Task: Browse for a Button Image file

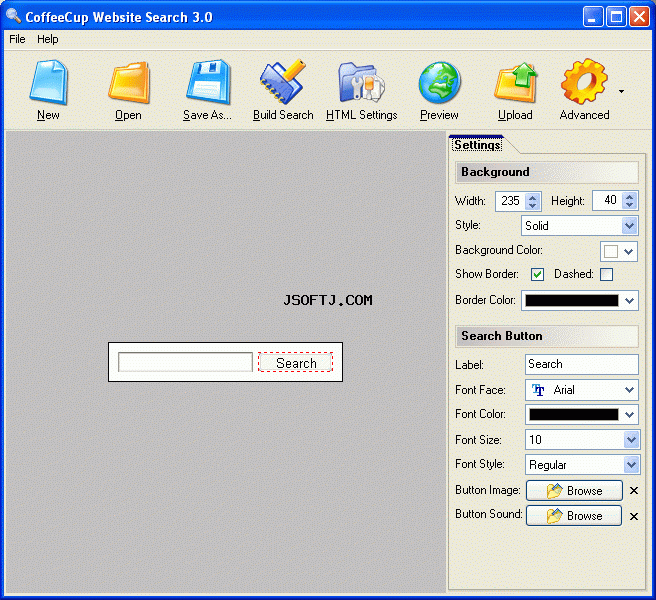Action: pyautogui.click(x=574, y=490)
